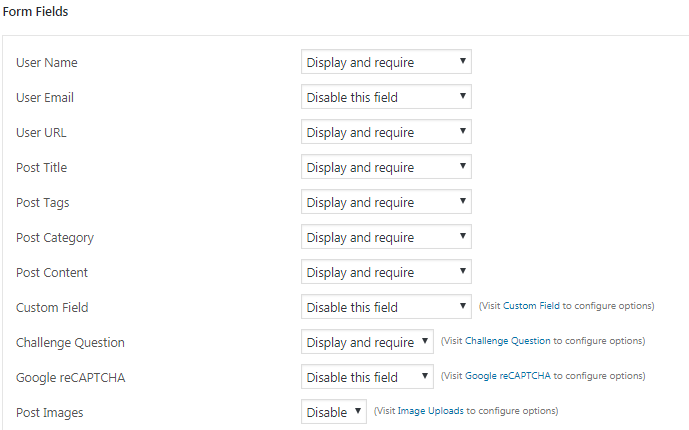This screenshot has height=430, width=689.
Task: Open the Google reCAPTCHA dropdown
Action: 367,377
